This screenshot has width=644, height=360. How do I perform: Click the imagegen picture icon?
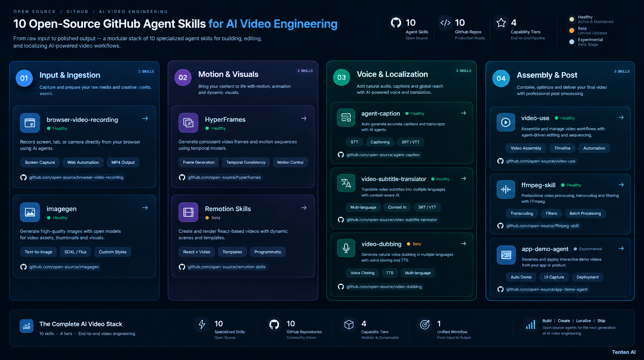(x=30, y=212)
